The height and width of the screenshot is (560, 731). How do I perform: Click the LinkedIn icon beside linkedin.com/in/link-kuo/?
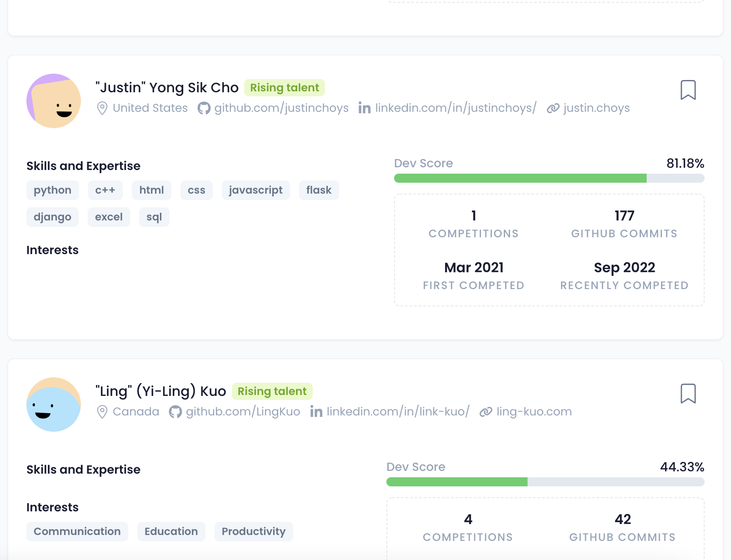tap(316, 412)
